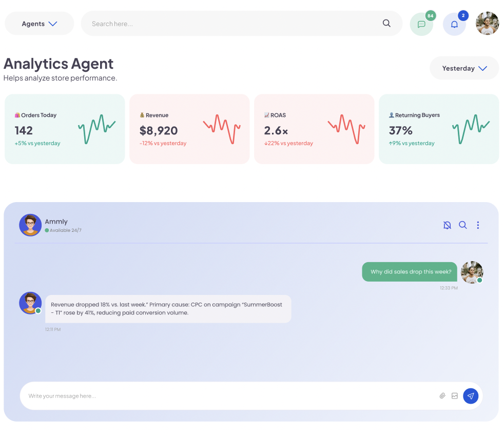This screenshot has height=436, width=504.
Task: Click the Revenue sparkline chart
Action: point(222,129)
